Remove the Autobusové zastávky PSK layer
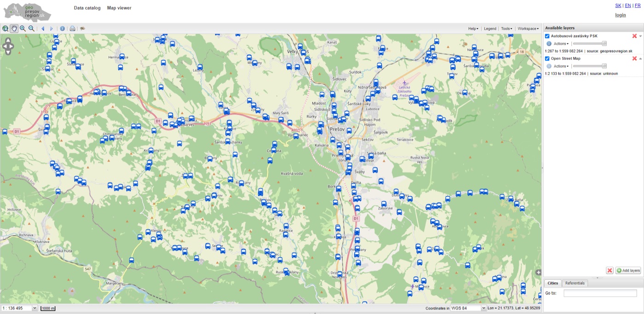 click(x=635, y=36)
